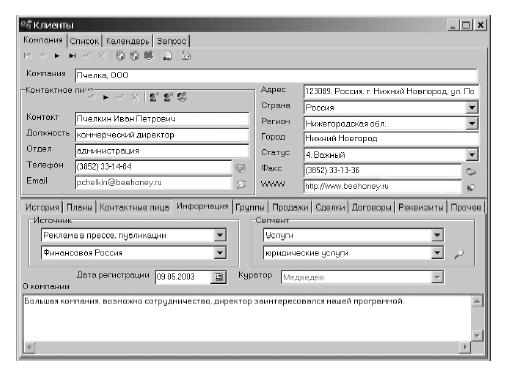Click the send email icon beside Email
The image size is (505, 371).
coord(241,184)
